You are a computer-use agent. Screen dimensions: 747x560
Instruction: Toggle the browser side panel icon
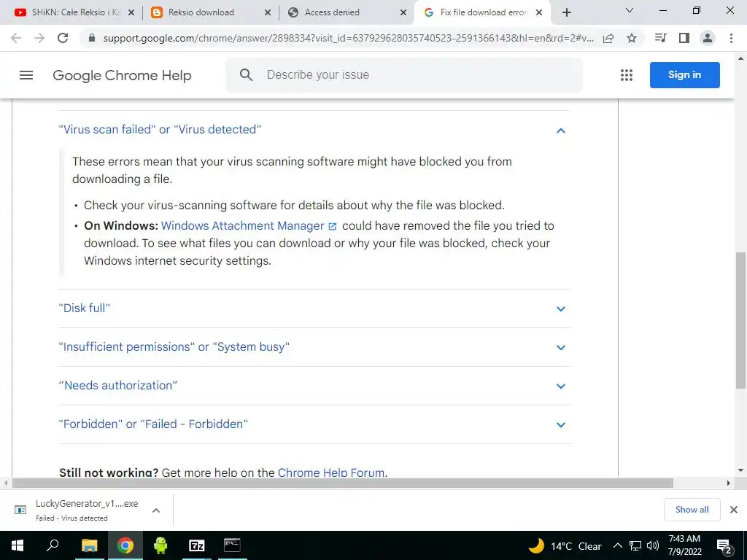pyautogui.click(x=684, y=38)
